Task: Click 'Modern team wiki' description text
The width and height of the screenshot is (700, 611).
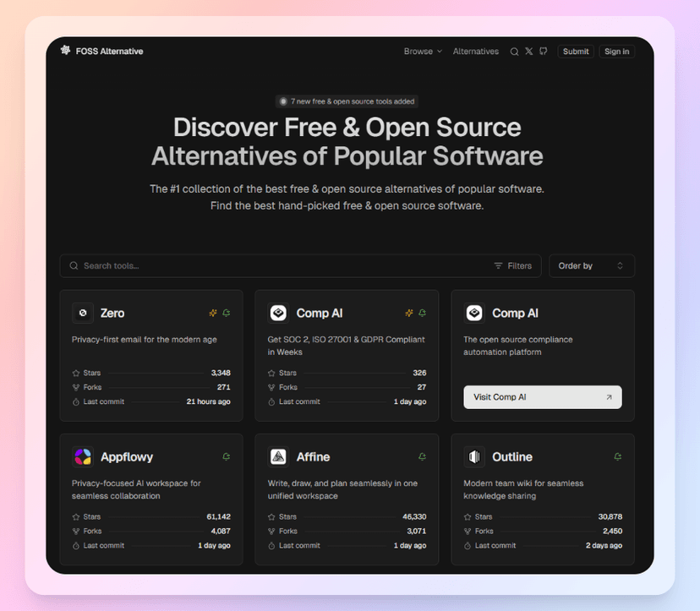Action: click(523, 489)
